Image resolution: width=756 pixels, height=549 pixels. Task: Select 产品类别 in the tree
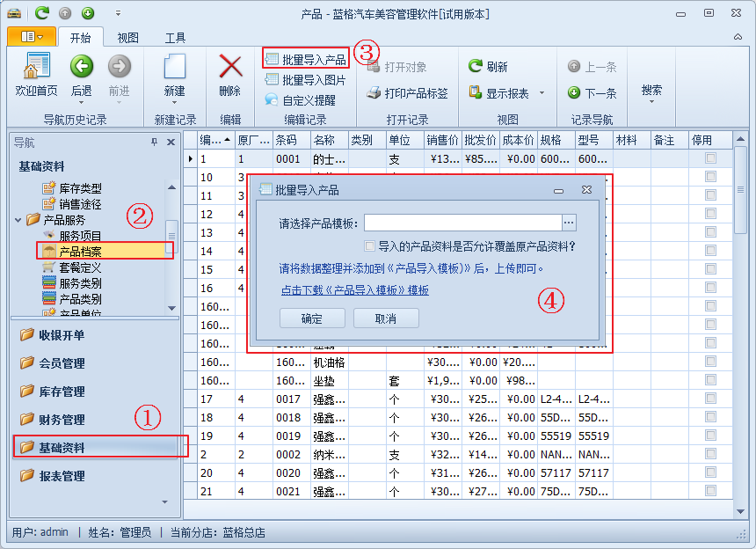(72, 299)
